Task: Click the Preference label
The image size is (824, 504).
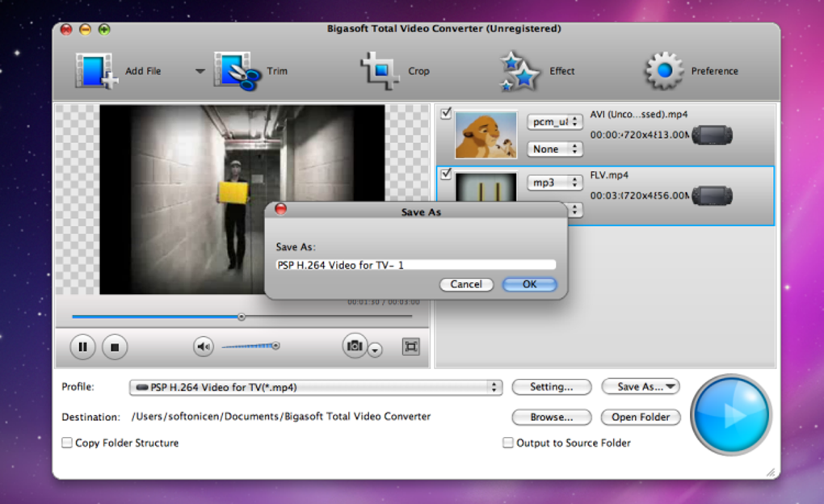Action: pos(714,71)
